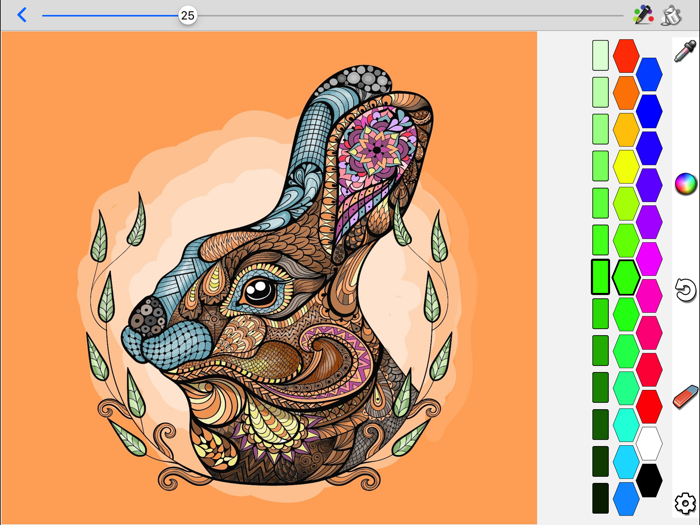Pick the red-orange hexagon color
700x525 pixels.
626,56
